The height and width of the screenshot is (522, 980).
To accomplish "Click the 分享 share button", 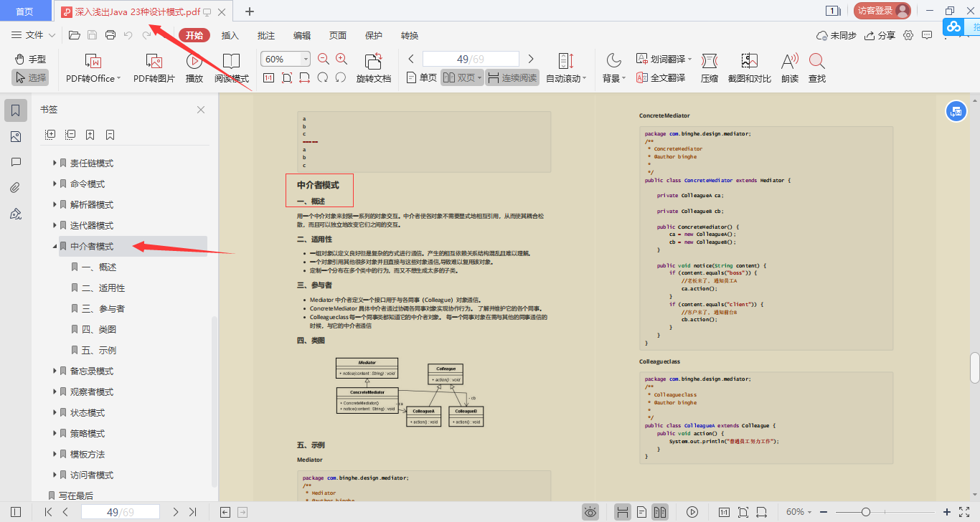I will (880, 35).
